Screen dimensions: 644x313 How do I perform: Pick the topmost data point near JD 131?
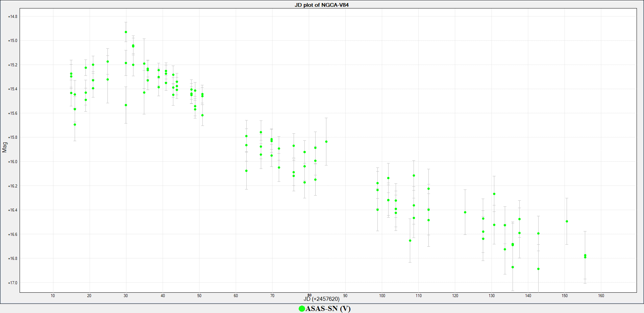494,194
